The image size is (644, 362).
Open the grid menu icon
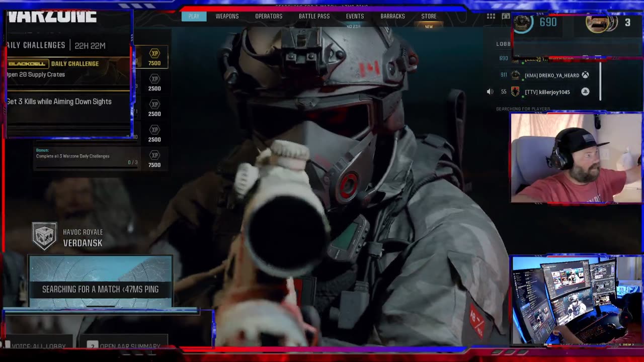pyautogui.click(x=491, y=16)
